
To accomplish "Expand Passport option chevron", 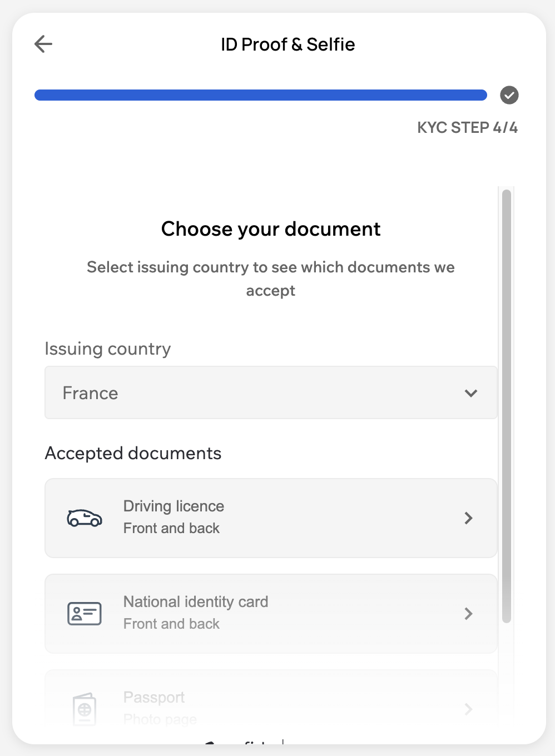I will click(x=468, y=709).
